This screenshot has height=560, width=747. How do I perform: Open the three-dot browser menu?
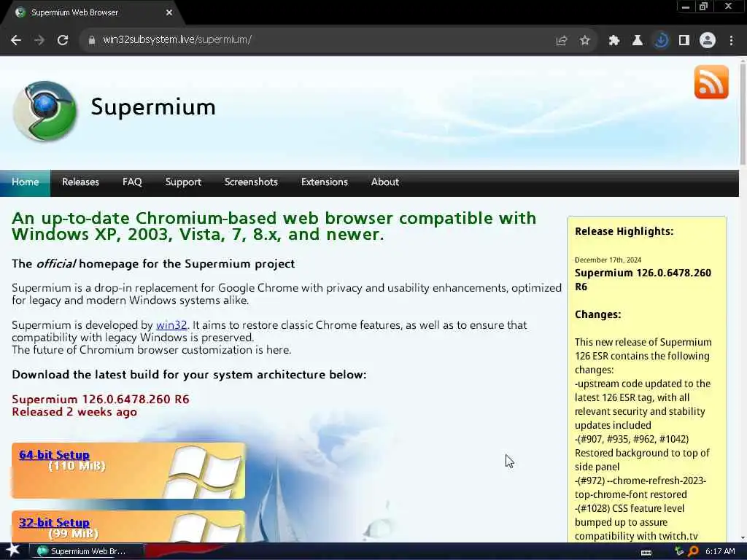[731, 41]
